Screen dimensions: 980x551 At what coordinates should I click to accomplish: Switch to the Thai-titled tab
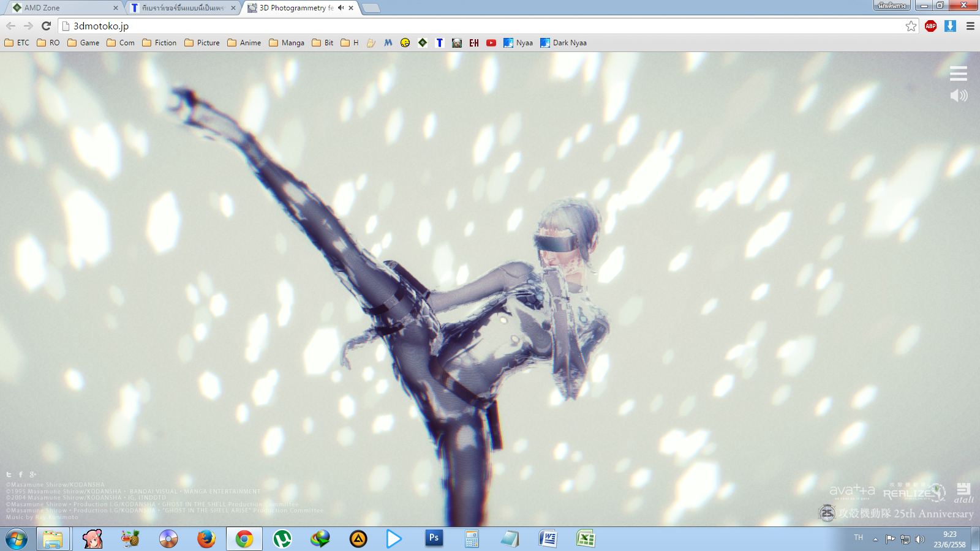183,8
